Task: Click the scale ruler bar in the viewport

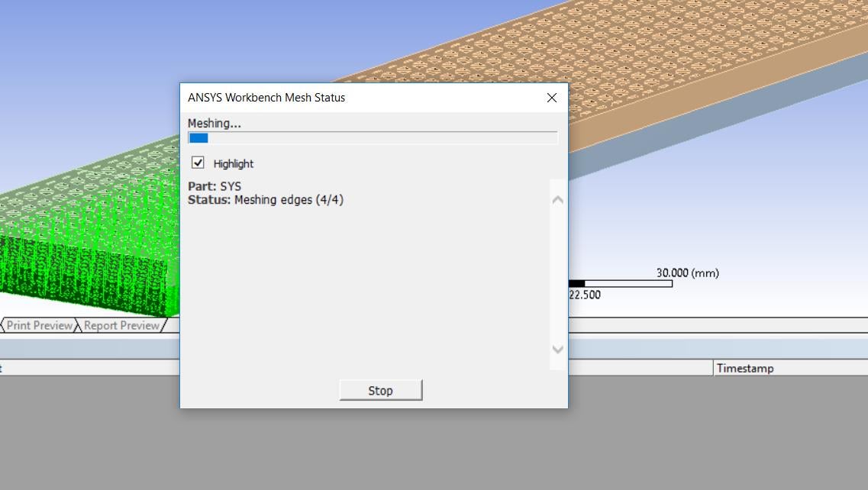Action: click(621, 283)
